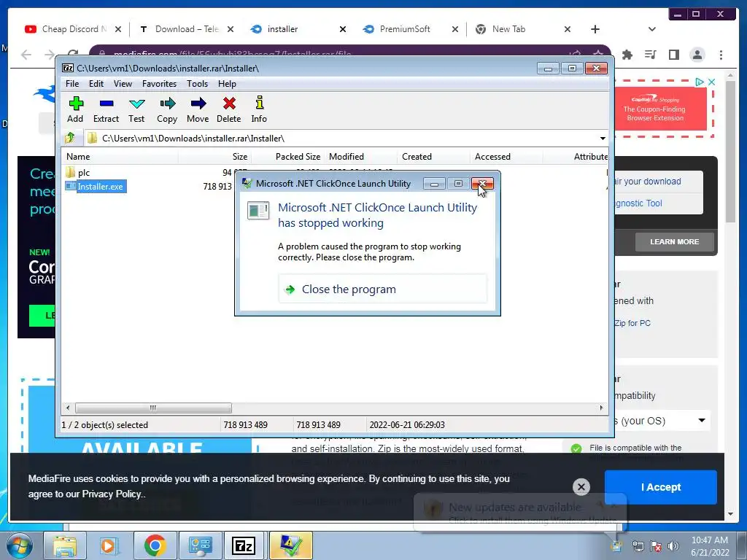This screenshot has height=560, width=747.
Task: Close the ClickOnce Launch Utility dialog
Action: 482,184
